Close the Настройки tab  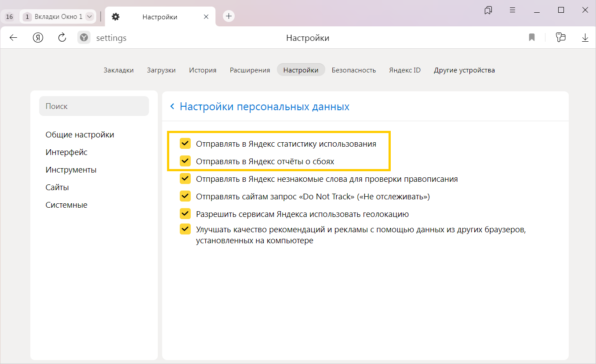tap(206, 17)
